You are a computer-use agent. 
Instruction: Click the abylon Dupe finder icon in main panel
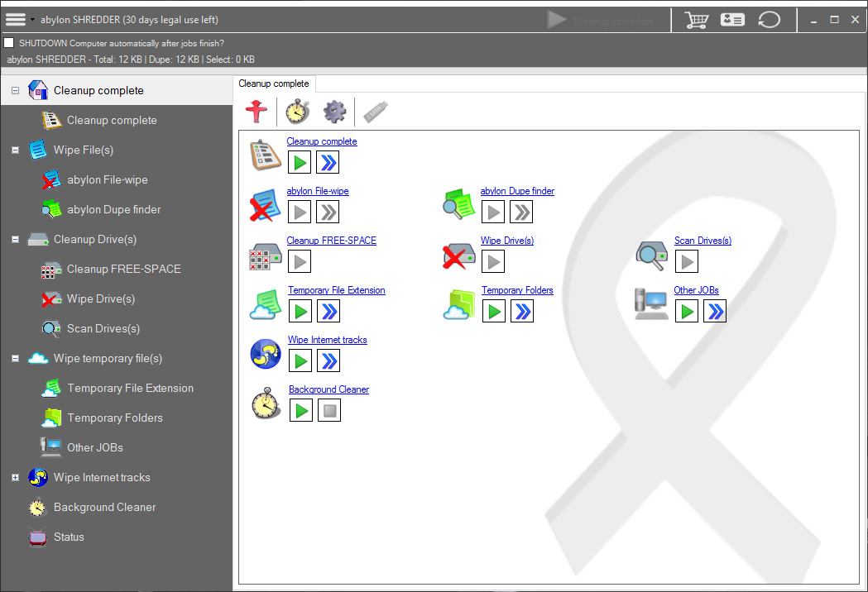(x=459, y=204)
